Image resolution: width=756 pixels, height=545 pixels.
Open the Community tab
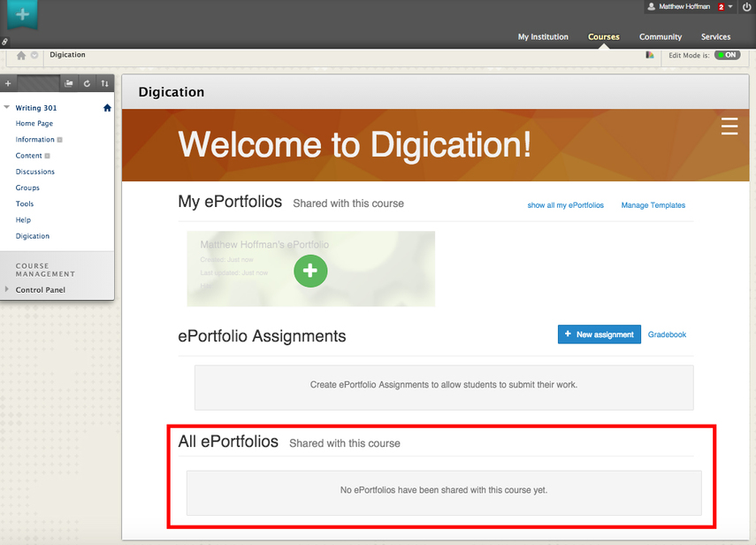tap(660, 36)
